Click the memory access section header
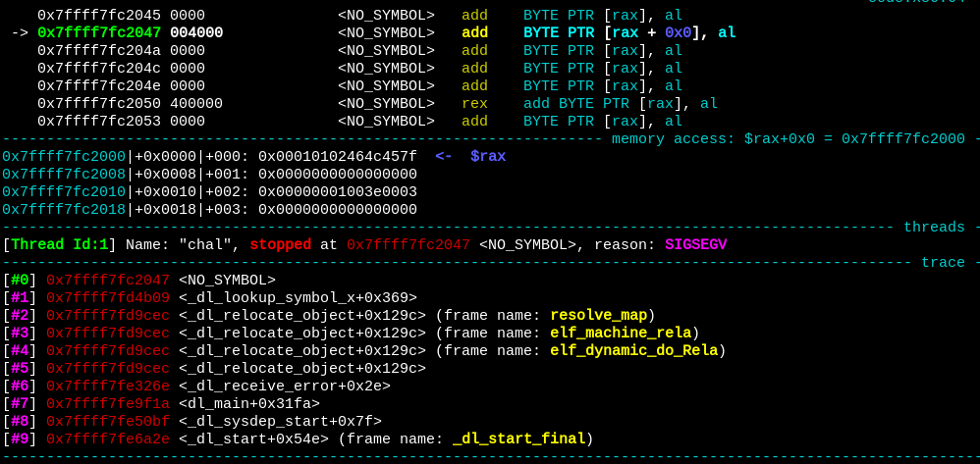This screenshot has height=464, width=980. click(788, 139)
